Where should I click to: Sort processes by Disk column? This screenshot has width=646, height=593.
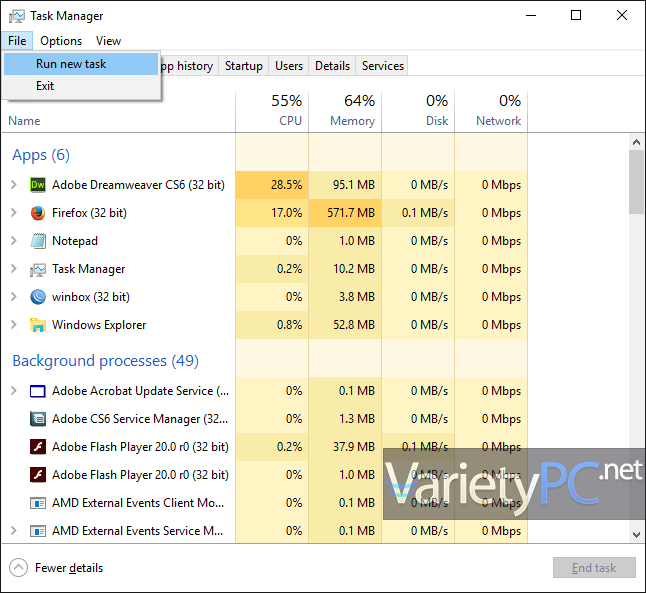[418, 111]
